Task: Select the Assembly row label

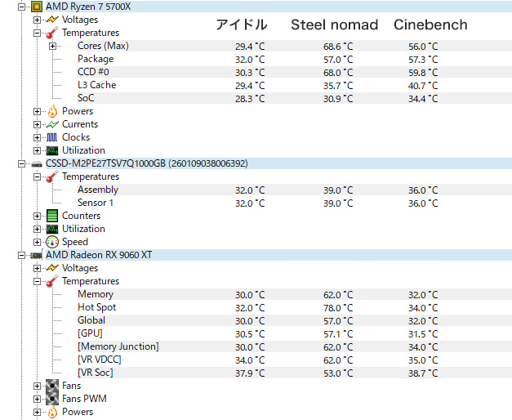Action: [98, 190]
